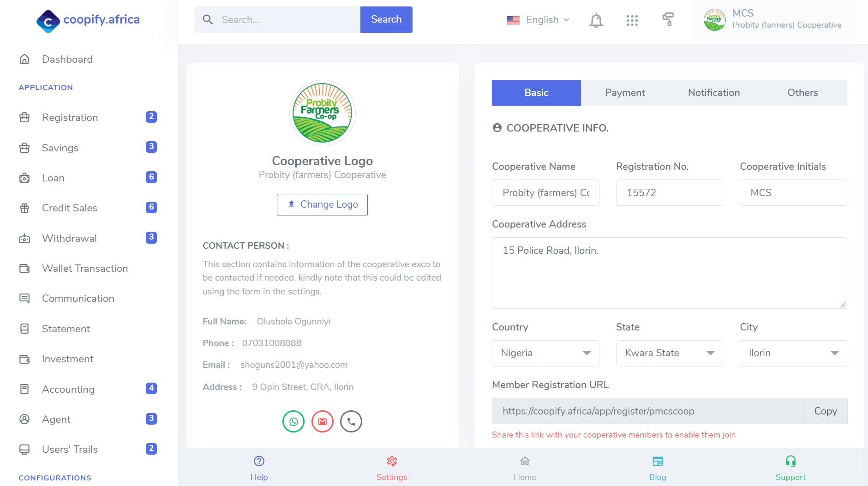Image resolution: width=868 pixels, height=486 pixels.
Task: Click the MCS profile avatar
Action: click(x=714, y=20)
